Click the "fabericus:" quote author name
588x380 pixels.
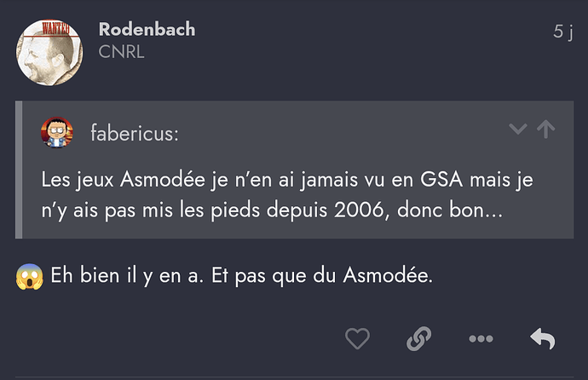[134, 132]
